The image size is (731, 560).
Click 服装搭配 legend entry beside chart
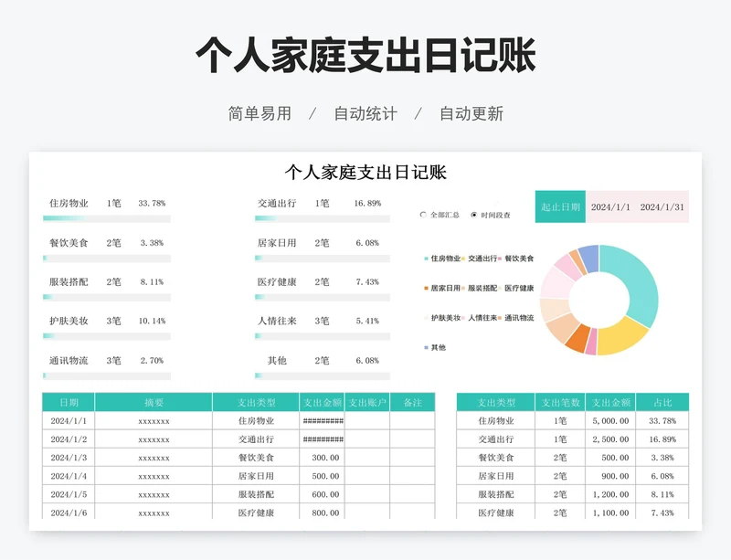(x=479, y=288)
